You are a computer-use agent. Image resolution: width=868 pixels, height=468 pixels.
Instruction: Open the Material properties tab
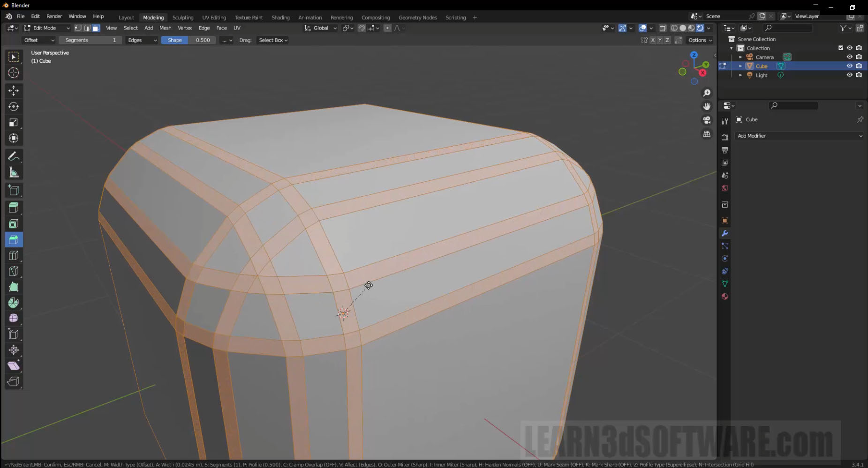pyautogui.click(x=725, y=297)
